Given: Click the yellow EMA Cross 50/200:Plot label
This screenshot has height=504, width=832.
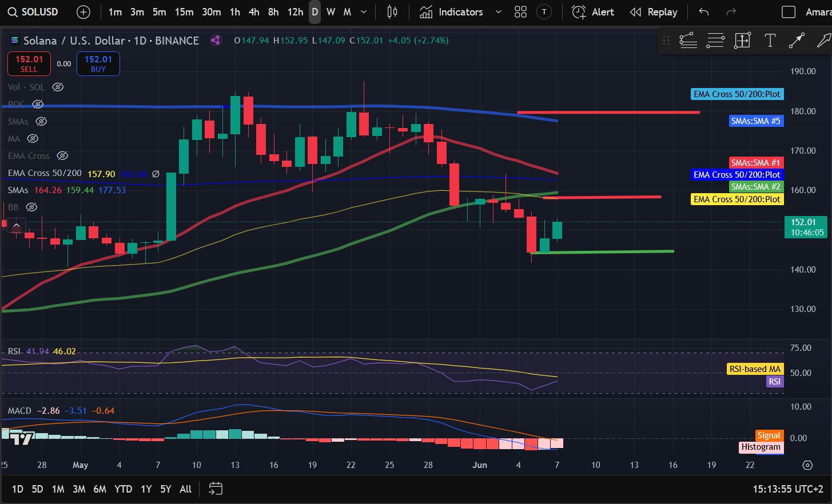Looking at the screenshot, I should click(737, 199).
